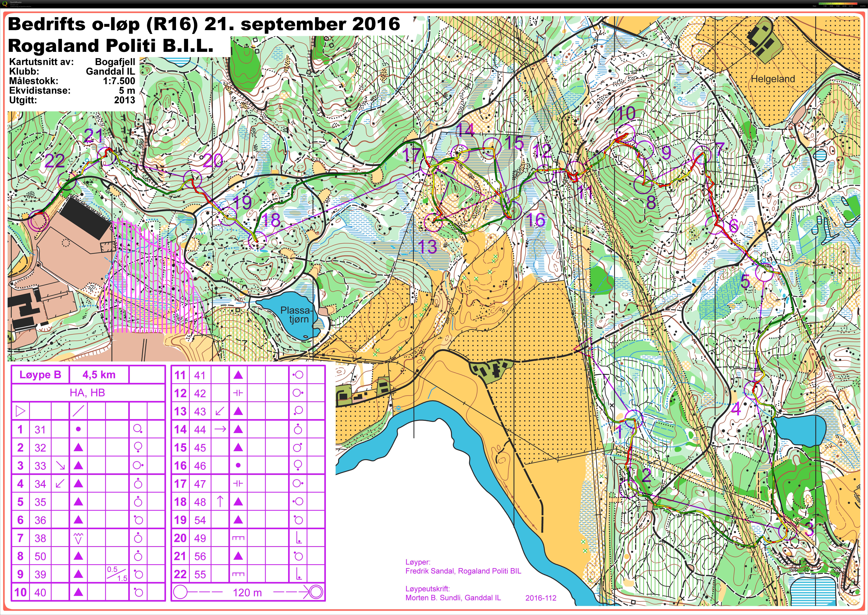Click the '120 m' finish distance text
Screen dimensions: 868x615
[x=248, y=593]
